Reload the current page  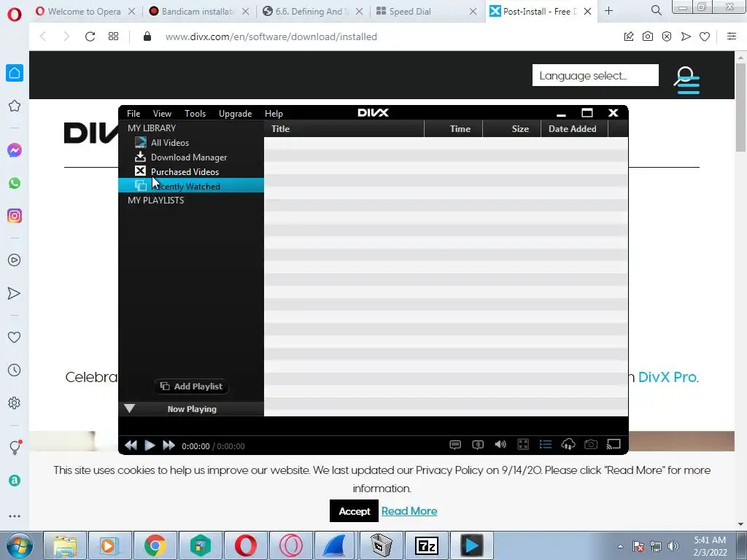click(x=90, y=36)
